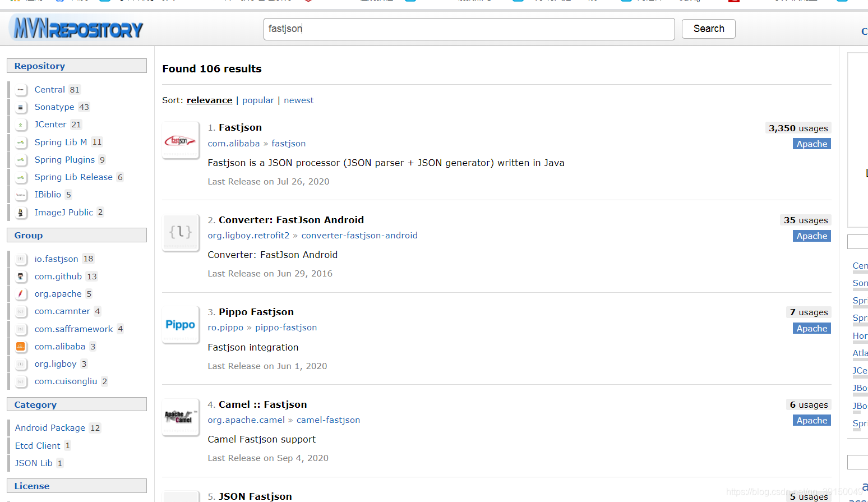868x502 pixels.
Task: Open the pippo-fastjson artifact link
Action: click(286, 328)
